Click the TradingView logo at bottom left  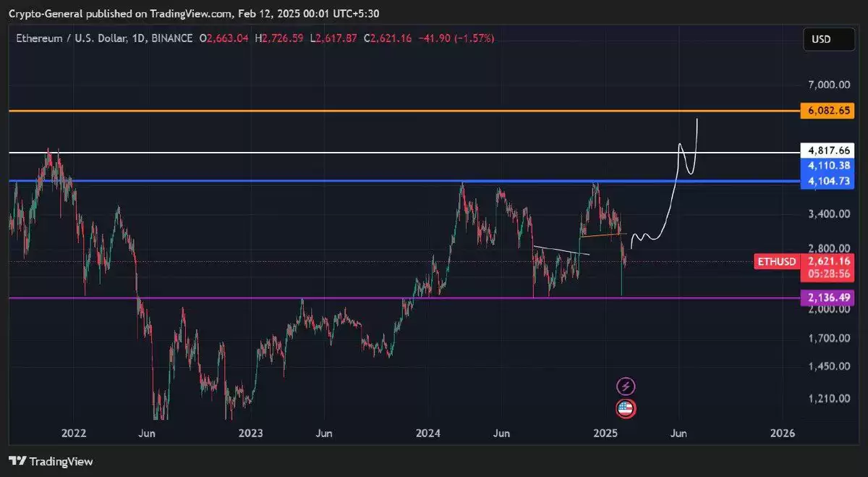(x=51, y=461)
